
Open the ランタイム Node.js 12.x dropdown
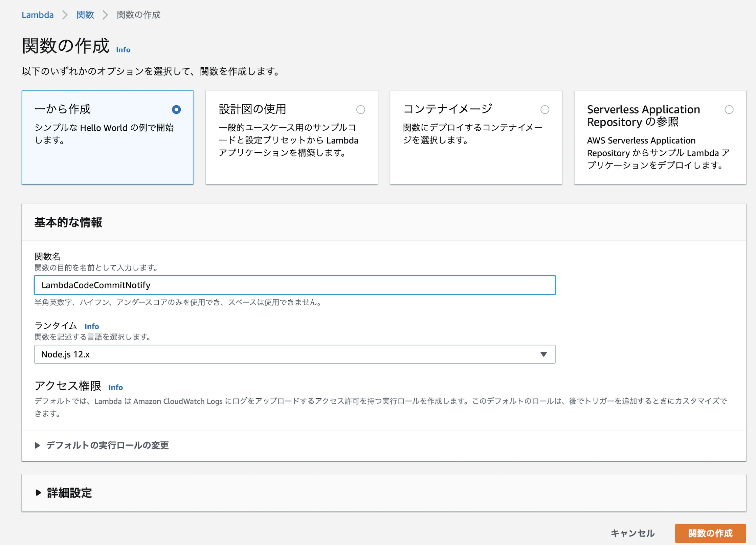tap(295, 354)
